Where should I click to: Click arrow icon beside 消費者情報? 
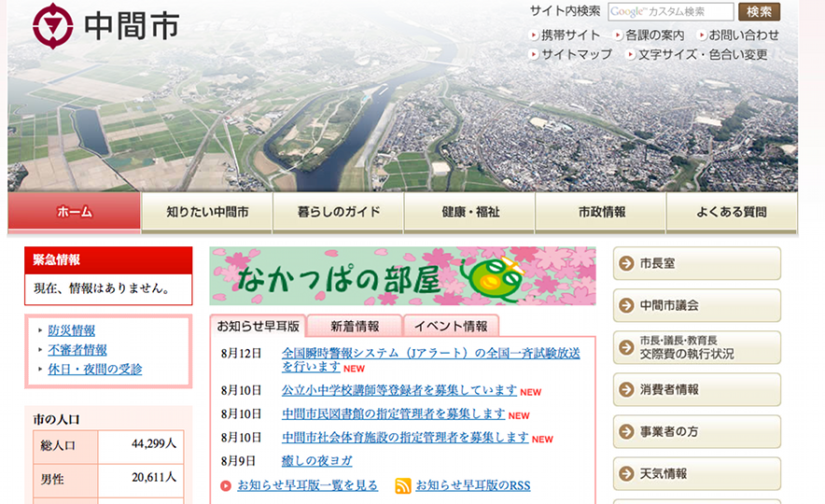click(x=626, y=389)
